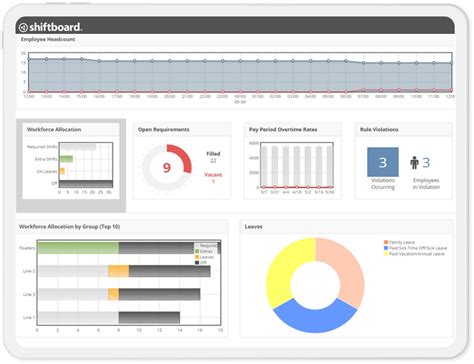Click the Workforce Allocation by Group title
The image size is (474, 364).
pyautogui.click(x=69, y=227)
